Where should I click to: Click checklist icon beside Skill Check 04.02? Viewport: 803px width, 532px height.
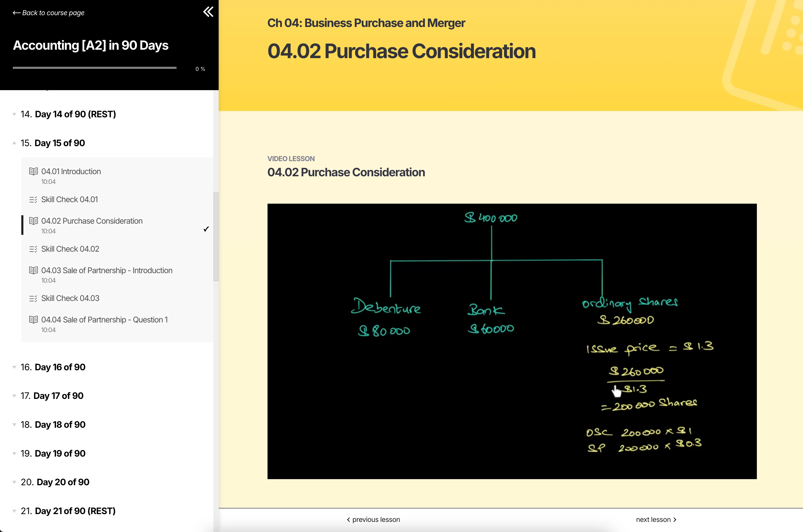[x=33, y=249]
